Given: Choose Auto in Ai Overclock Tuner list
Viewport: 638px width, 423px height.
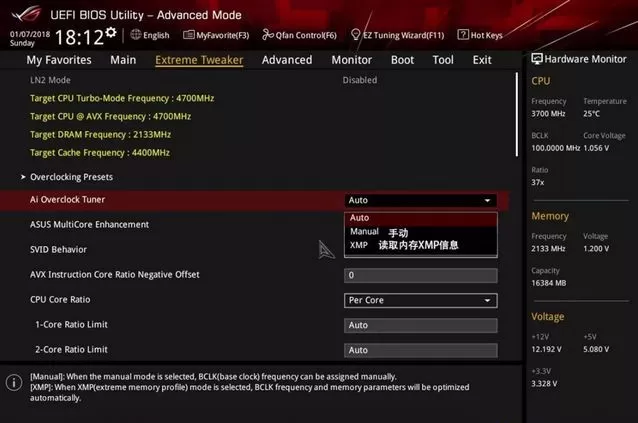Looking at the screenshot, I should [x=420, y=218].
